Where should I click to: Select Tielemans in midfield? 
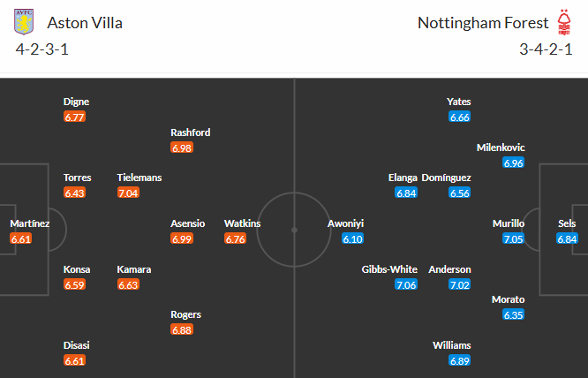tap(139, 178)
